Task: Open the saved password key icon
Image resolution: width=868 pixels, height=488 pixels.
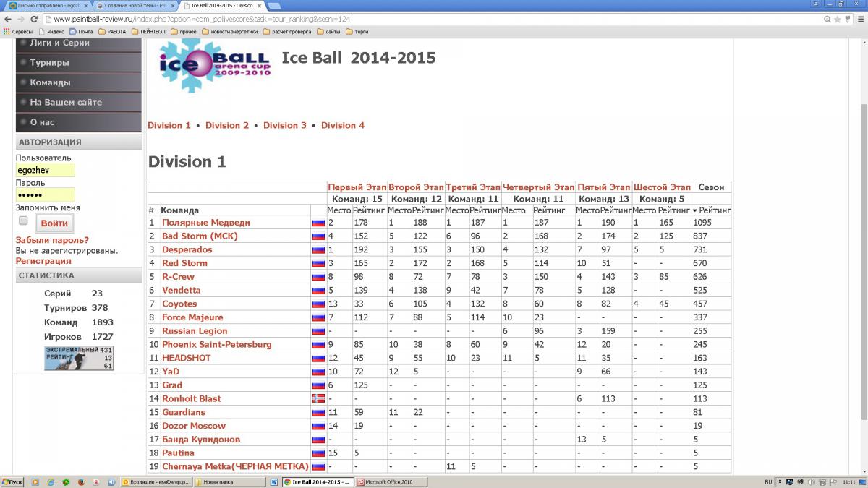Action: point(847,20)
